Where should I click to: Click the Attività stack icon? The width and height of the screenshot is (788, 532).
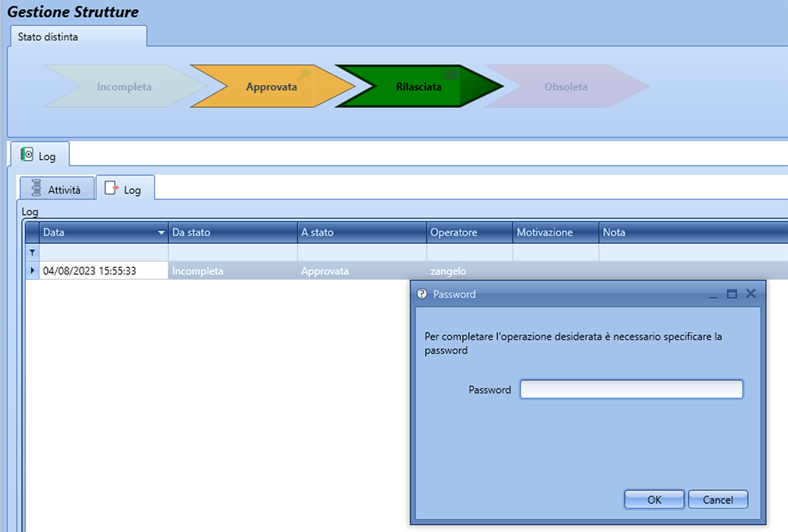36,187
